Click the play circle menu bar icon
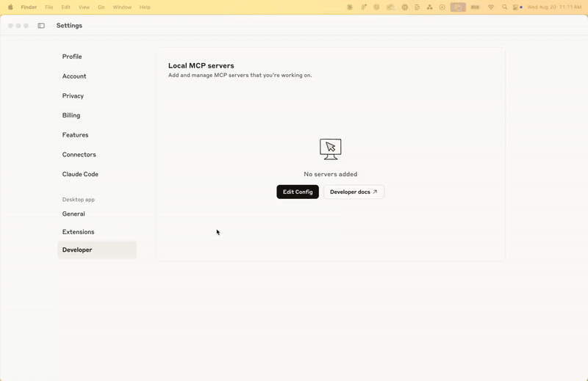 tap(442, 7)
